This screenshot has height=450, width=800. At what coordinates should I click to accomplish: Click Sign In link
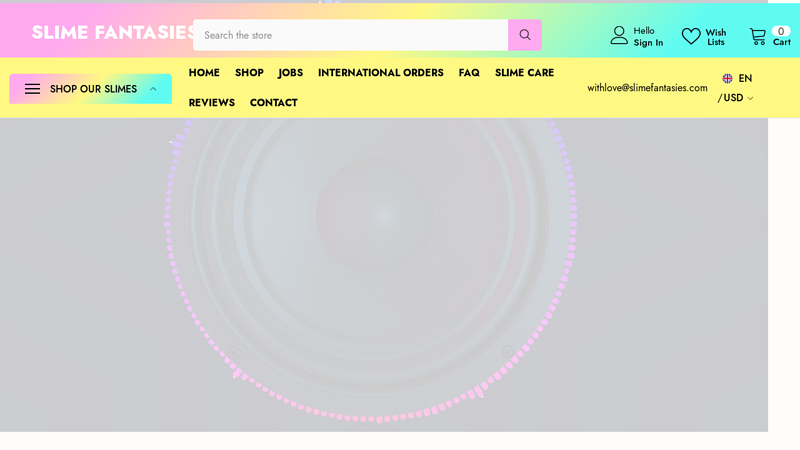tap(648, 43)
